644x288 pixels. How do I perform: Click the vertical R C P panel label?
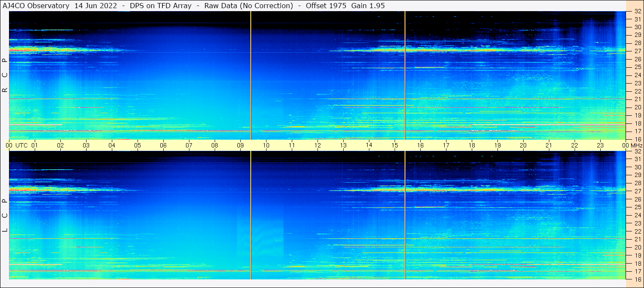click(5, 75)
